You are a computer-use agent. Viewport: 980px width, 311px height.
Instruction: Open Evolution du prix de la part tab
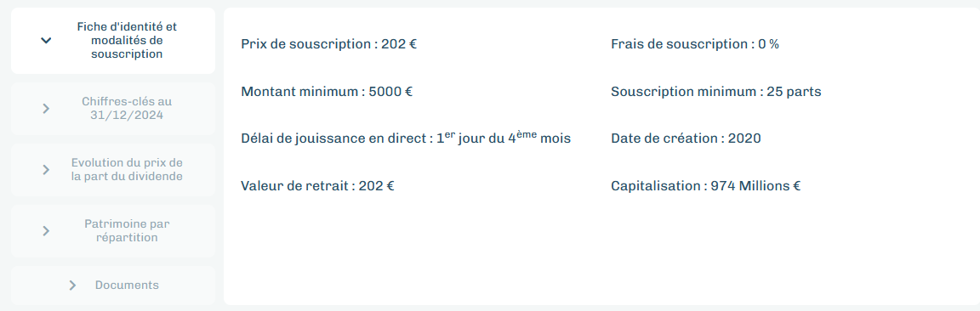pos(113,170)
